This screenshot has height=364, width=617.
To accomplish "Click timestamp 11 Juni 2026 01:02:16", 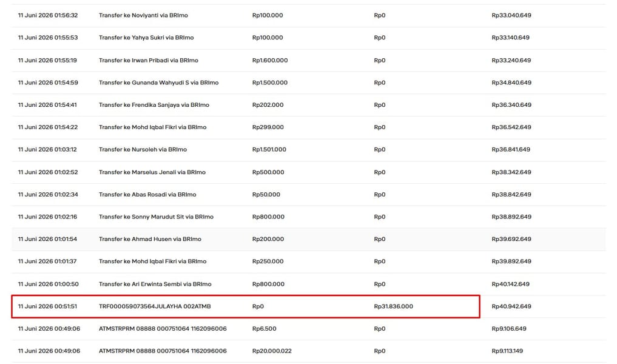I will pos(47,217).
